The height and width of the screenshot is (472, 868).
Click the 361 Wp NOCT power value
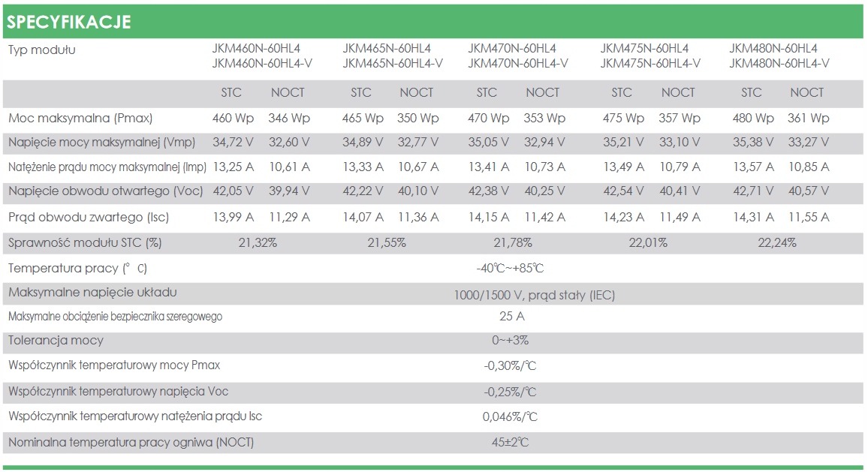[x=808, y=118]
